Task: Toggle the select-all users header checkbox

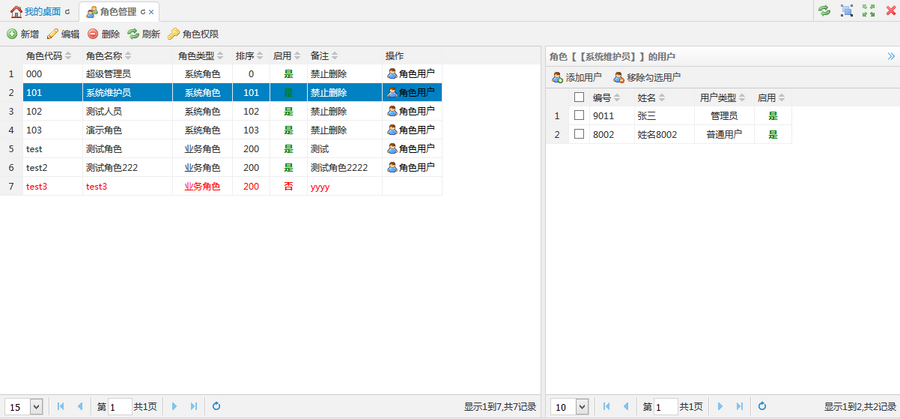Action: coord(579,98)
